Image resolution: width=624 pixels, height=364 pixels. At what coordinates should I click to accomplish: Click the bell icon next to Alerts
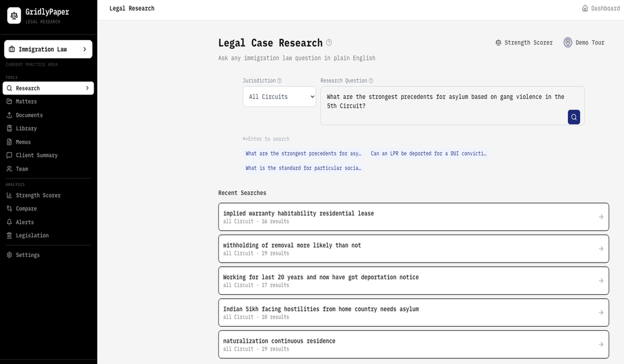click(9, 222)
